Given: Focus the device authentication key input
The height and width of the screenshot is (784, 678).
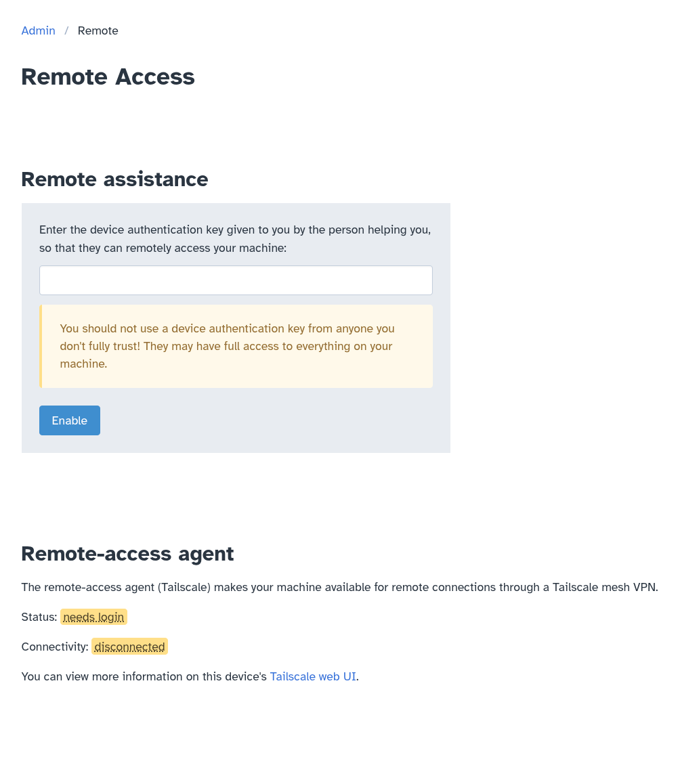Looking at the screenshot, I should coord(236,280).
